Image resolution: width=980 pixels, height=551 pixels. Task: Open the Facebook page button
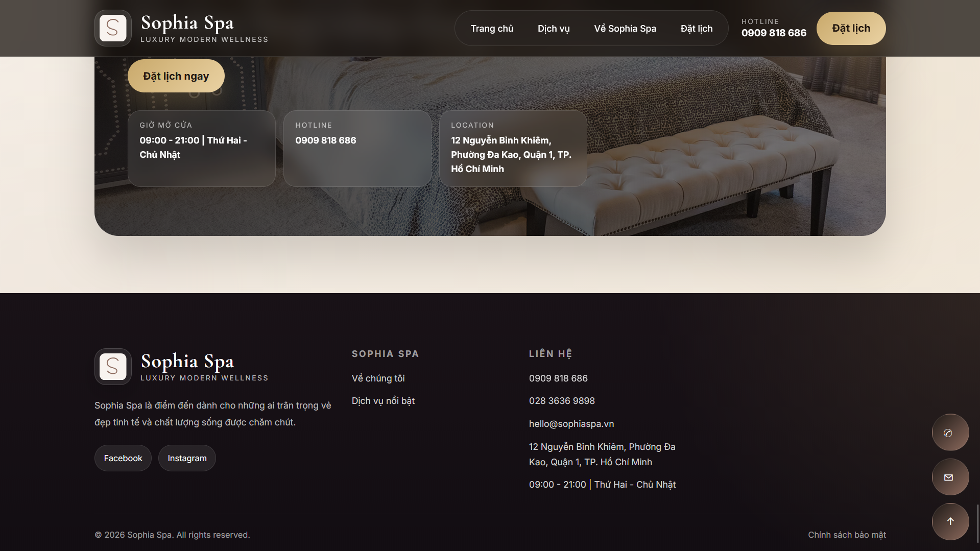point(123,458)
